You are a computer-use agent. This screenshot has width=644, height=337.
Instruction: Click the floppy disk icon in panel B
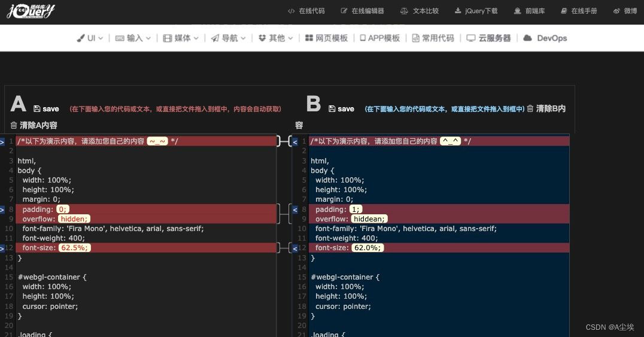click(x=332, y=109)
